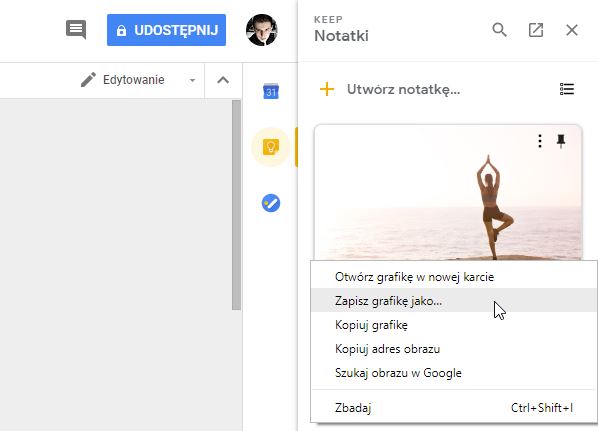Click the UDOSTĘPNIJ share button
Viewport: 598px width, 431px height.
166,30
